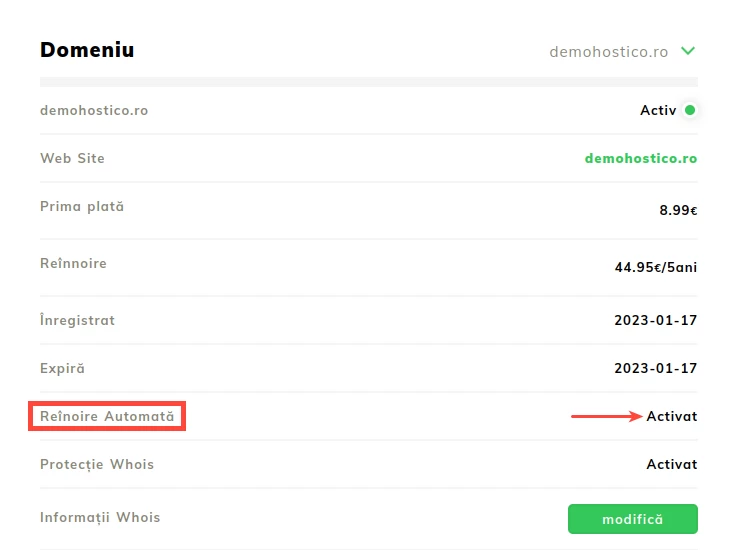Select the grey demohostico.ro row label

point(94,110)
